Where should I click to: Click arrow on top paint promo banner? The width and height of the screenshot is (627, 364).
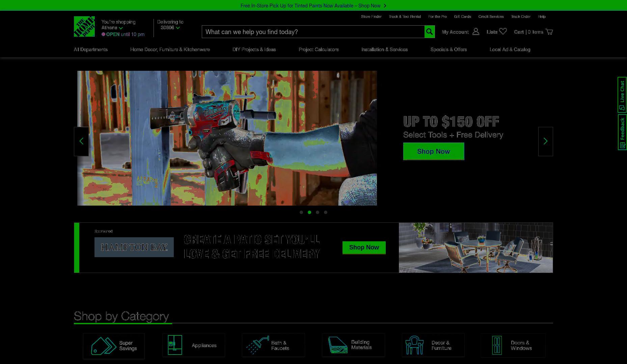pos(385,6)
